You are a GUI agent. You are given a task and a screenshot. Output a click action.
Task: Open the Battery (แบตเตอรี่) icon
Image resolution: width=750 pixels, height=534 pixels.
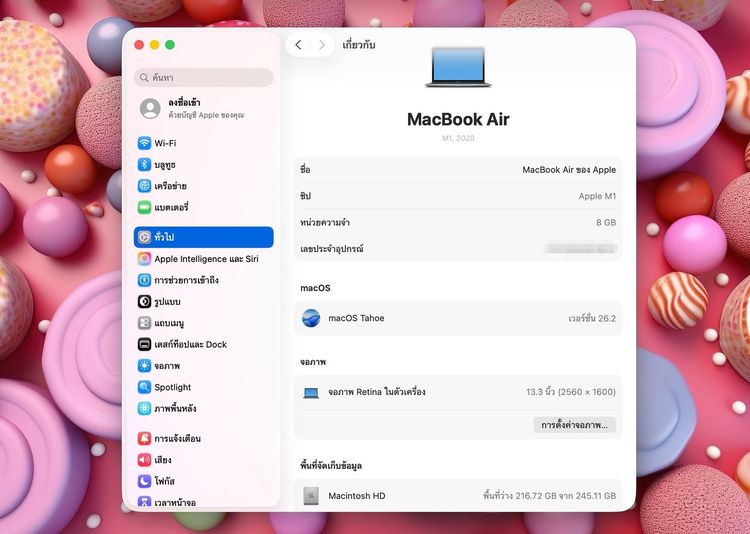pos(144,207)
